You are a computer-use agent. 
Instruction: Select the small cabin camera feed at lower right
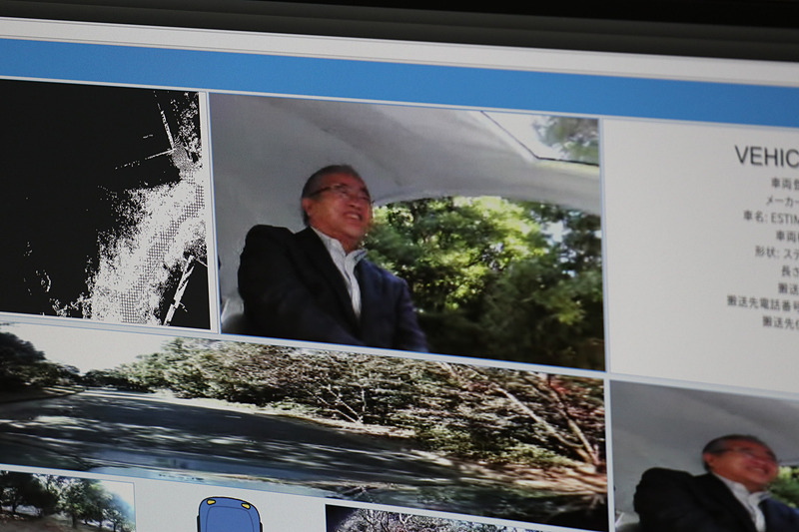point(705,457)
